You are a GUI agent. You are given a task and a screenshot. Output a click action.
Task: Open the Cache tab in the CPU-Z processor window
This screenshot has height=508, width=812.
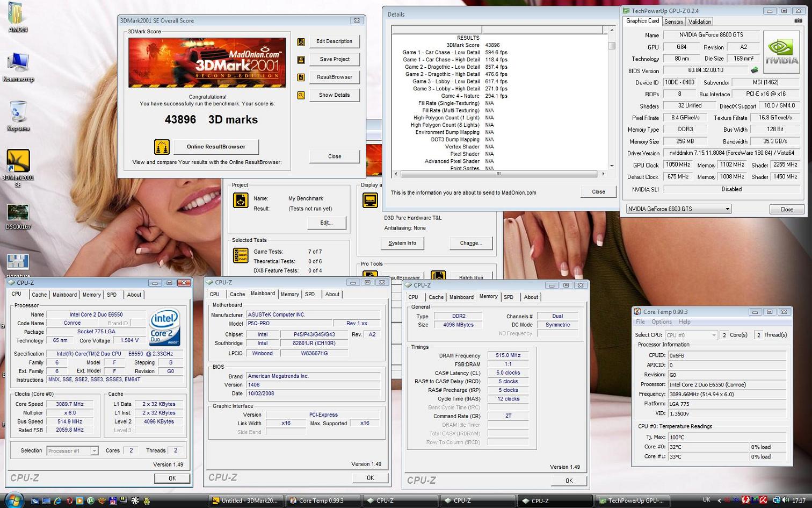click(x=39, y=295)
